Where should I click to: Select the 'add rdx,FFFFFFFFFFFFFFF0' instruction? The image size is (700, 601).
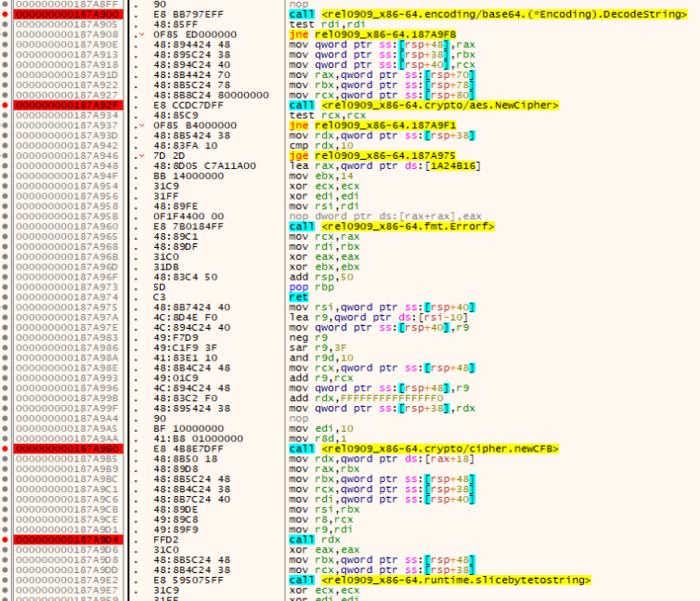[x=366, y=398]
